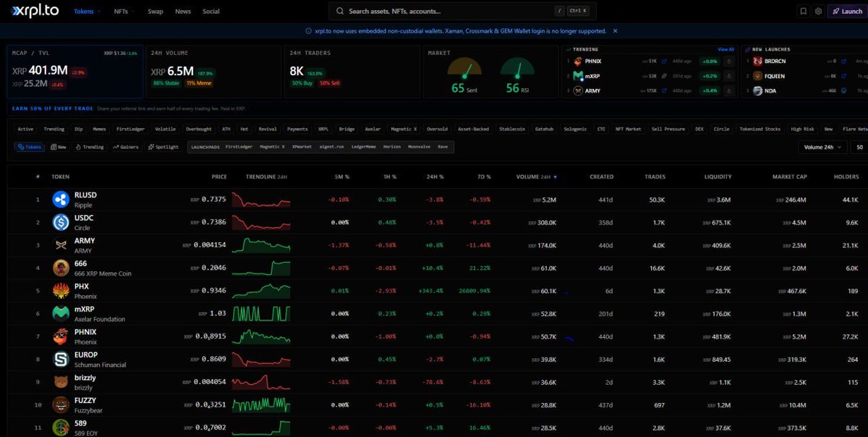The width and height of the screenshot is (868, 437).
Task: Sort table by Holders column header
Action: (846, 177)
